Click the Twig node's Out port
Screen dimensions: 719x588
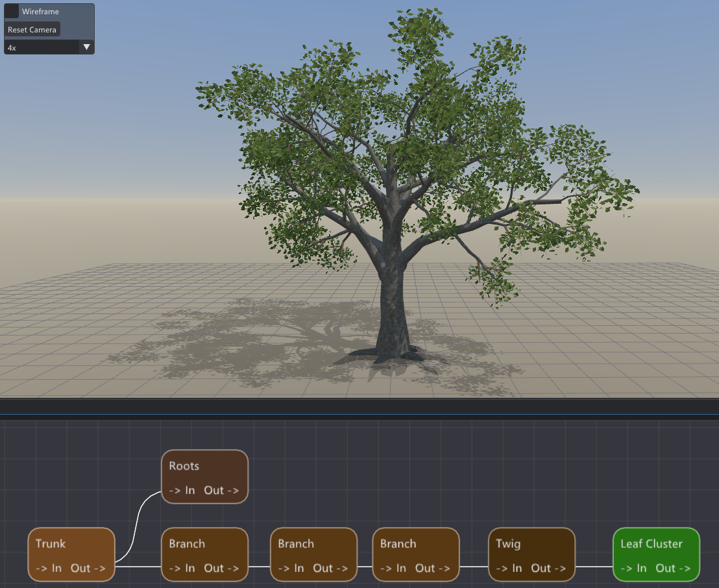548,569
